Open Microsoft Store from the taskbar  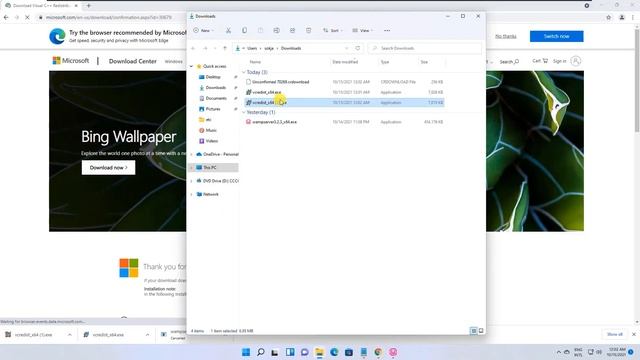349,352
